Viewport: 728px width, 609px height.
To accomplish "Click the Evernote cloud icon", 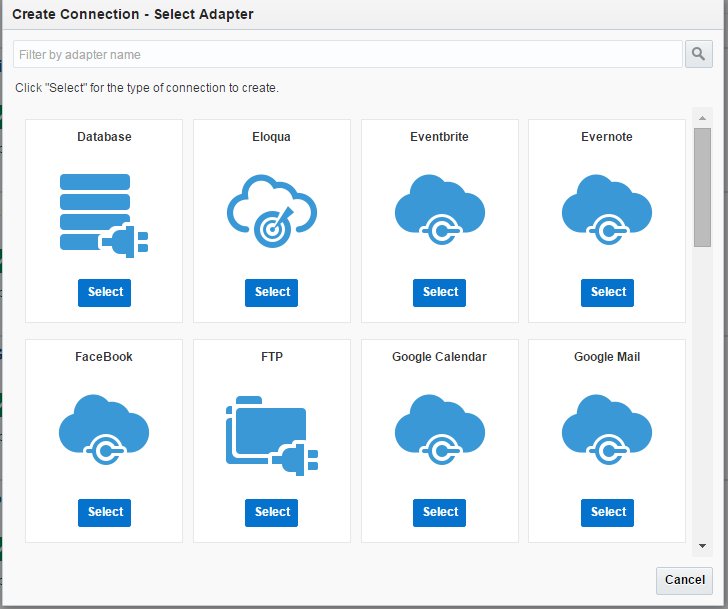I will [x=607, y=210].
